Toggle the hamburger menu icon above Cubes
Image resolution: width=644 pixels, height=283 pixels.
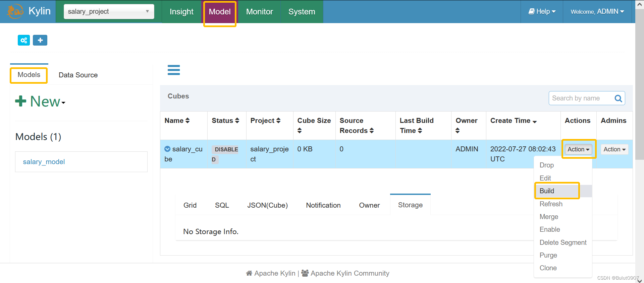[x=174, y=70]
